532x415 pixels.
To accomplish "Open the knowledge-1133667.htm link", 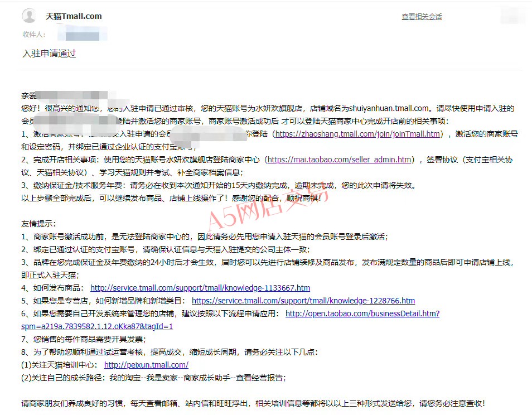I will (200, 288).
